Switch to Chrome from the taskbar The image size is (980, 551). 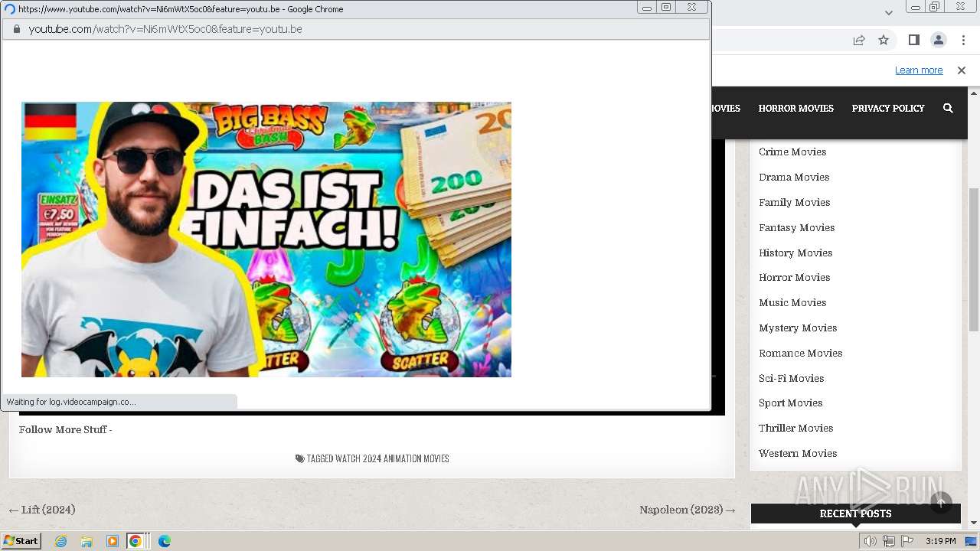136,541
